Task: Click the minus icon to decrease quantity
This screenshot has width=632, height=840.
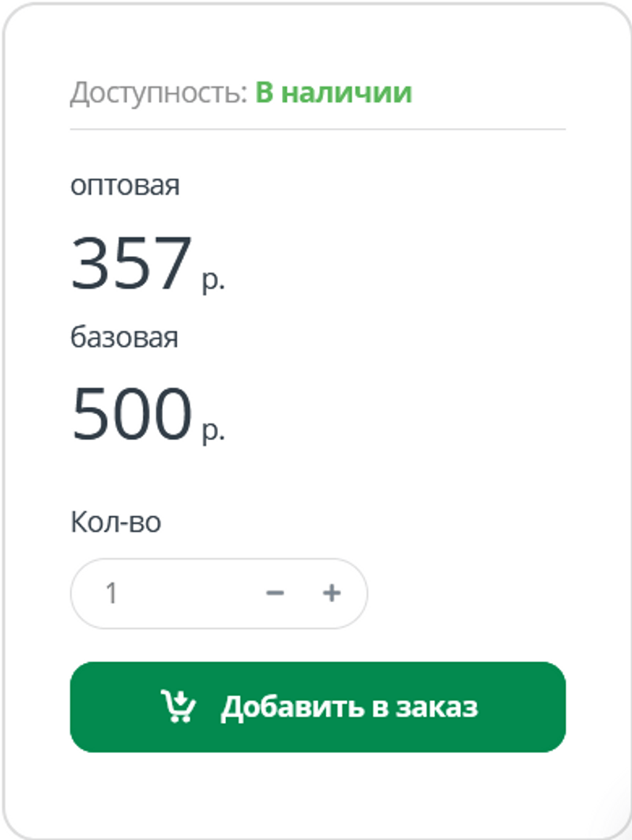Action: 275,593
